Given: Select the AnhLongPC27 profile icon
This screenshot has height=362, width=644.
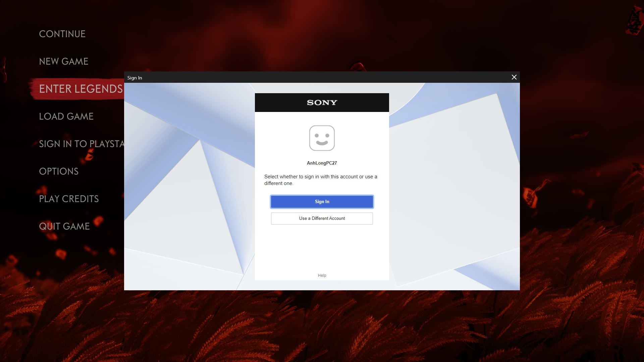Looking at the screenshot, I should point(322,138).
